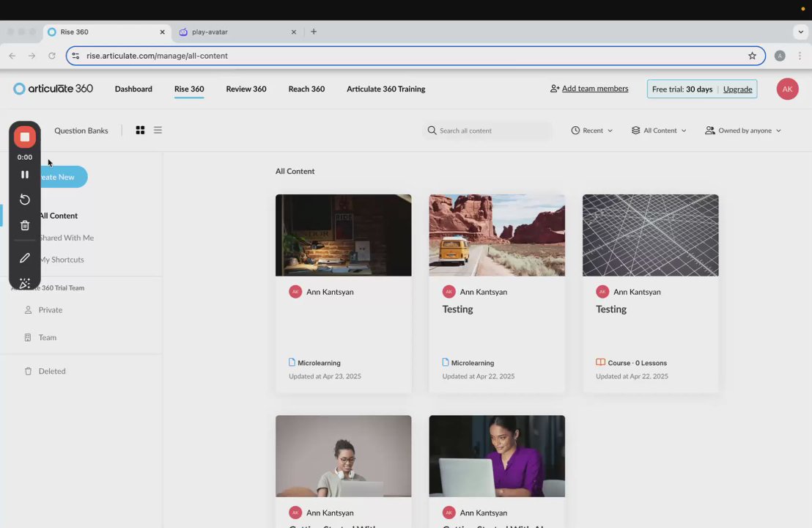Open the yellow van Testing thumbnail
Screen dimensions: 812x528
pyautogui.click(x=497, y=235)
